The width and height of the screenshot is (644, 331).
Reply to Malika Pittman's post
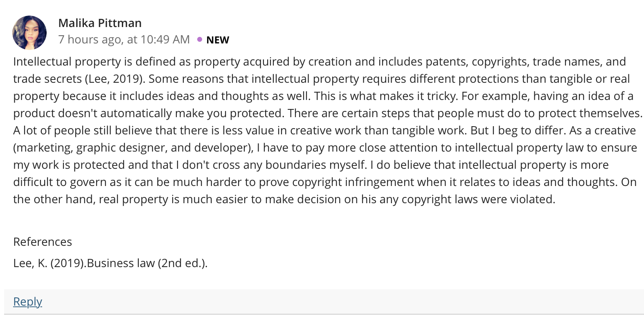tap(27, 302)
